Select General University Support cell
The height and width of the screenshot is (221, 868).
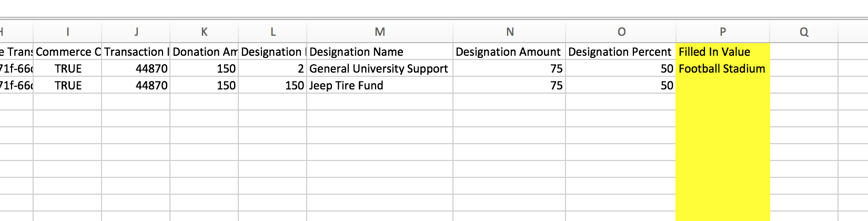tap(379, 68)
